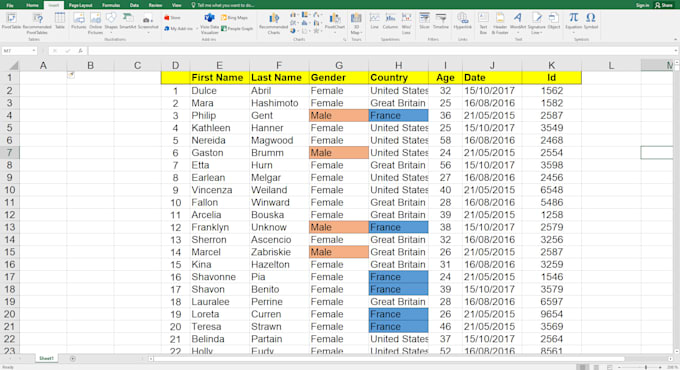Select the orange 'Male' cell in Philip's row
The width and height of the screenshot is (680, 370).
(x=339, y=115)
